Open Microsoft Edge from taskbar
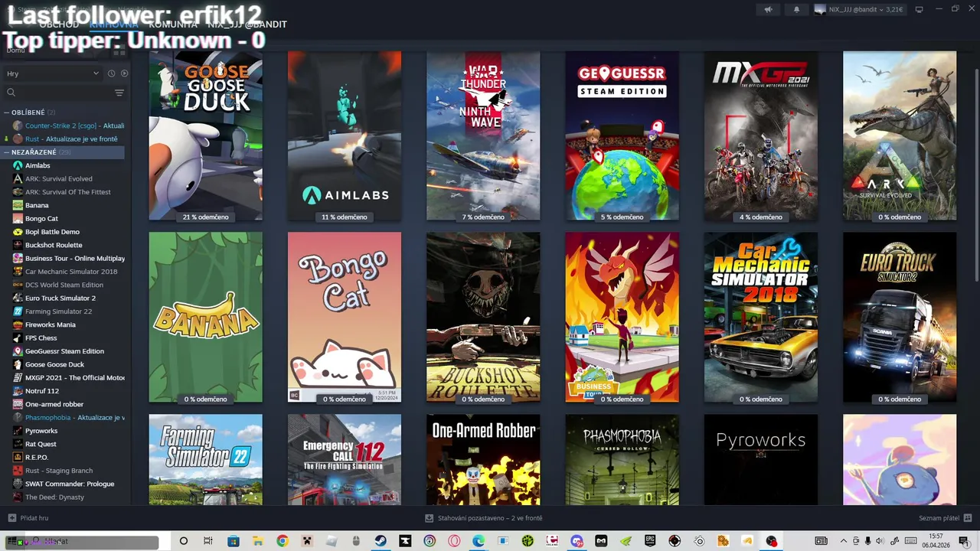Viewport: 980px width, 551px height. [479, 541]
